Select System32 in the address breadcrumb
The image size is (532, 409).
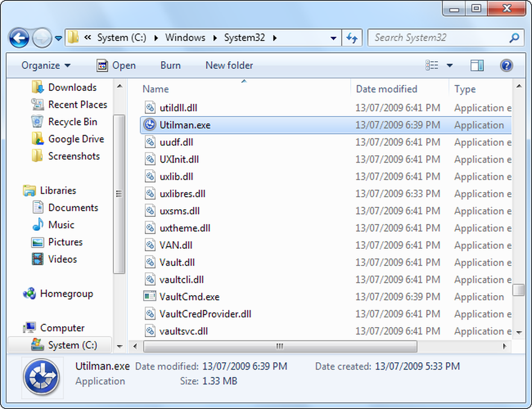pos(244,37)
